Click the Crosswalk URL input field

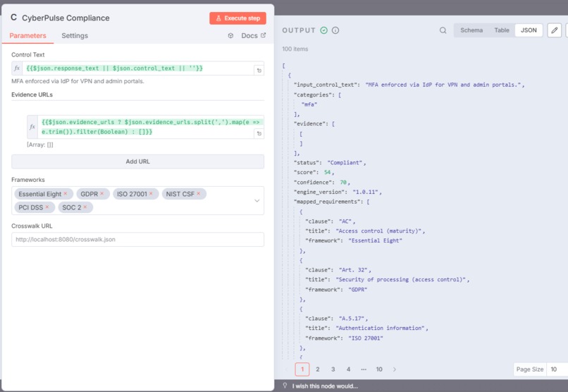pyautogui.click(x=137, y=240)
